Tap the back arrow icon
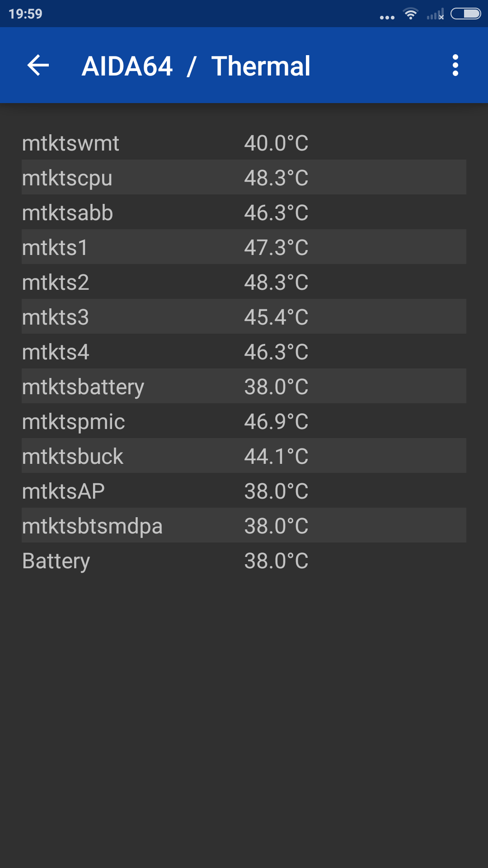The height and width of the screenshot is (868, 488). [x=38, y=66]
